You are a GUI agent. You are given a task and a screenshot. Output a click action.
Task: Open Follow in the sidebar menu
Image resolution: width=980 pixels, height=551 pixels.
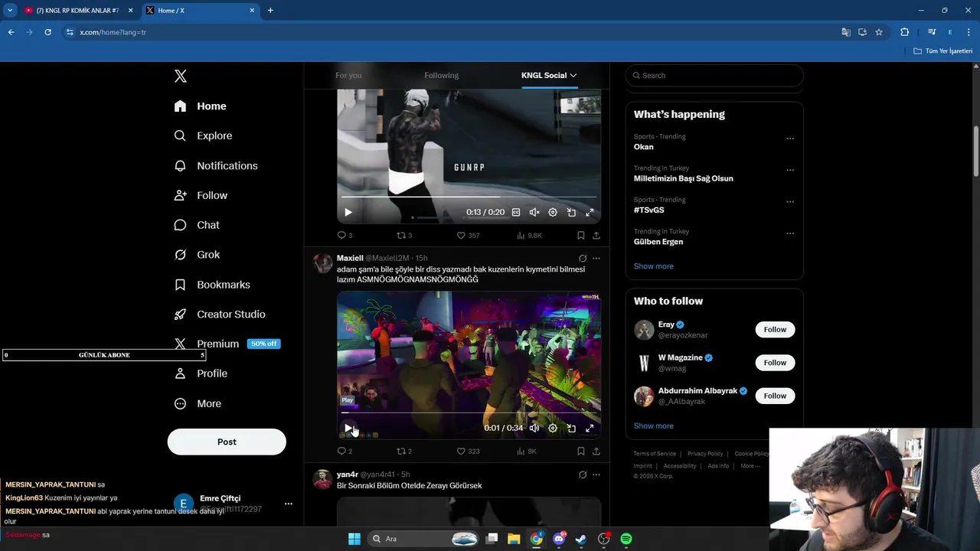201,195
